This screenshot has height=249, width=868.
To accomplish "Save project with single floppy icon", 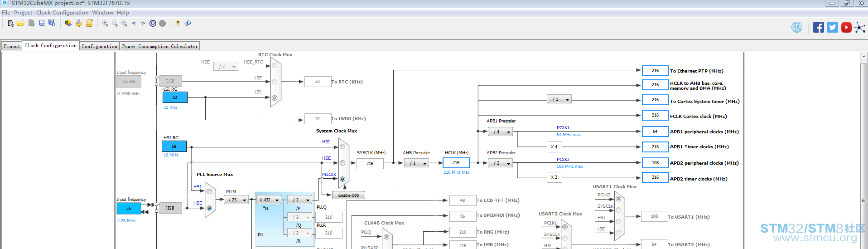I will 42,23.
